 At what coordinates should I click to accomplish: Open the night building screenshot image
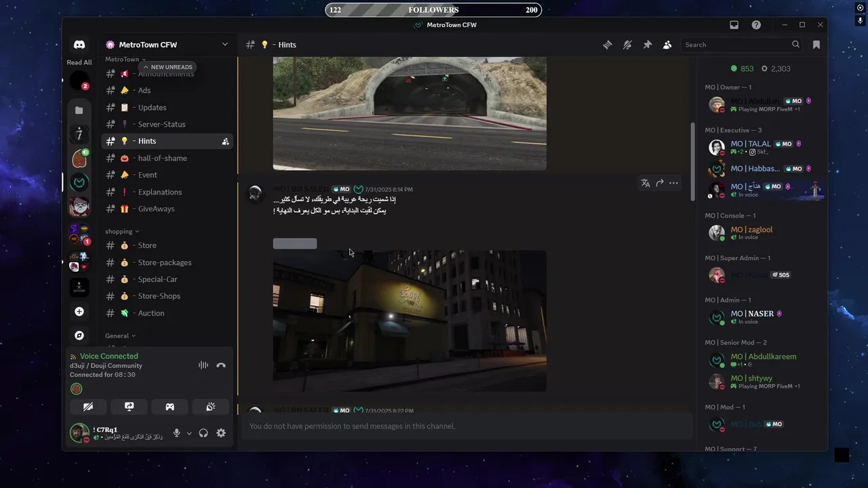(410, 321)
